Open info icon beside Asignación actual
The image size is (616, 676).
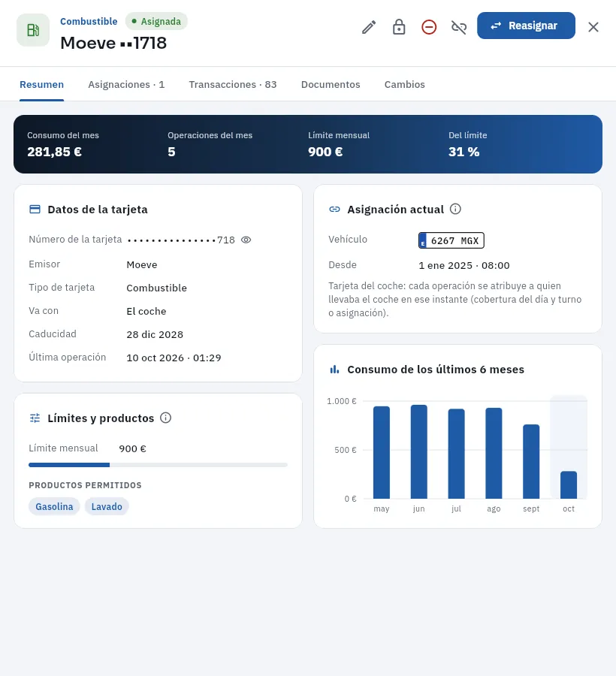[x=455, y=209]
